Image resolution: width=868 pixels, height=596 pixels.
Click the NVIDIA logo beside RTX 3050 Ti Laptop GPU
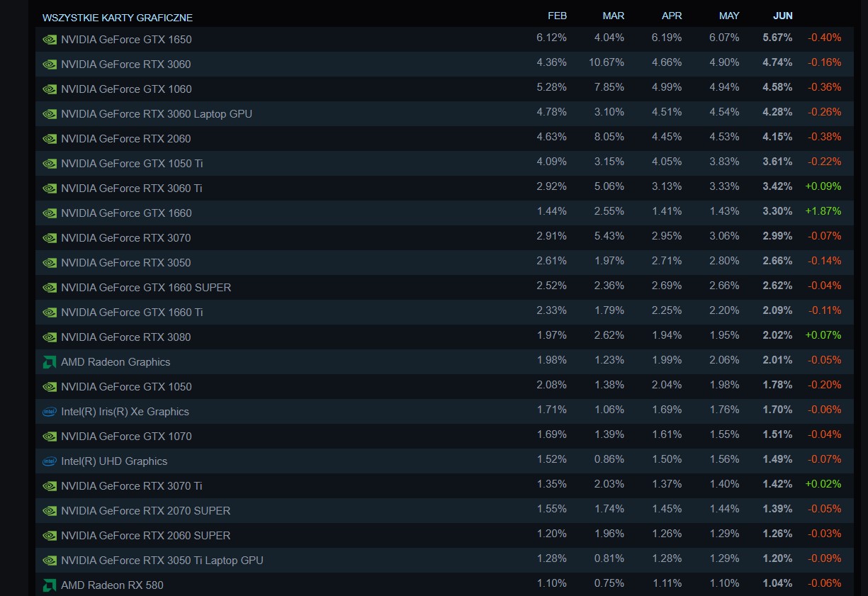[50, 561]
